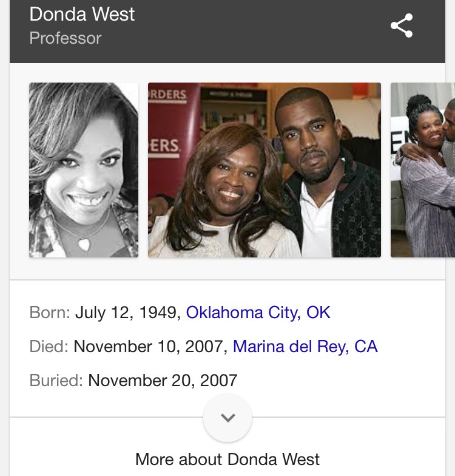Click the Buried label
Screen dimensions: 455x476
point(56,380)
